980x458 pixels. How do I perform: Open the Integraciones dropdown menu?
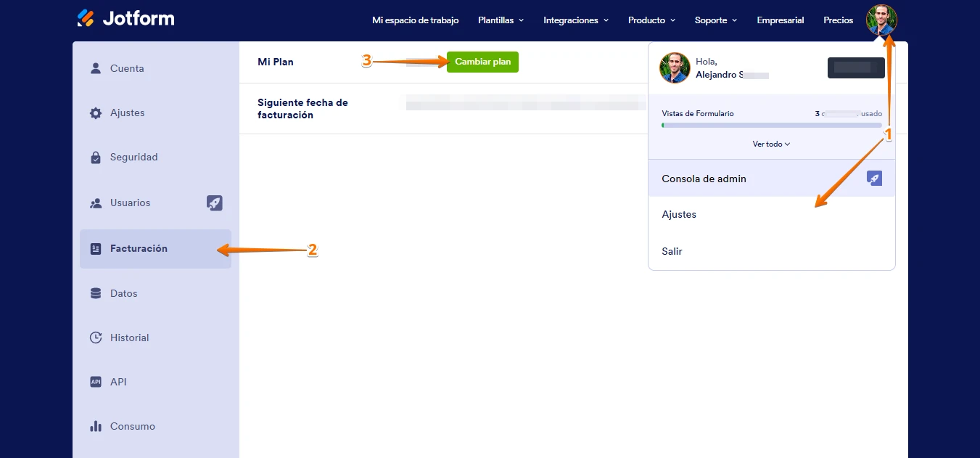[x=575, y=20]
